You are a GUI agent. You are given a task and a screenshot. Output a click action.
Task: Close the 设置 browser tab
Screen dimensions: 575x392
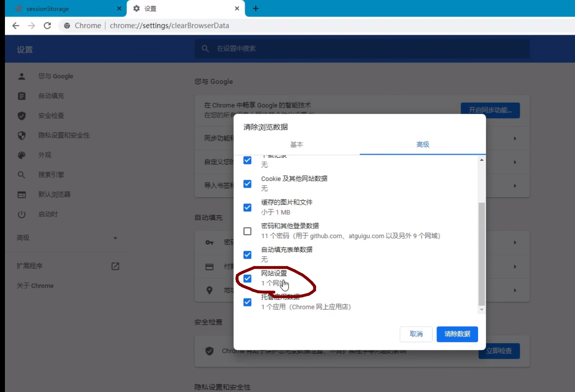[237, 9]
